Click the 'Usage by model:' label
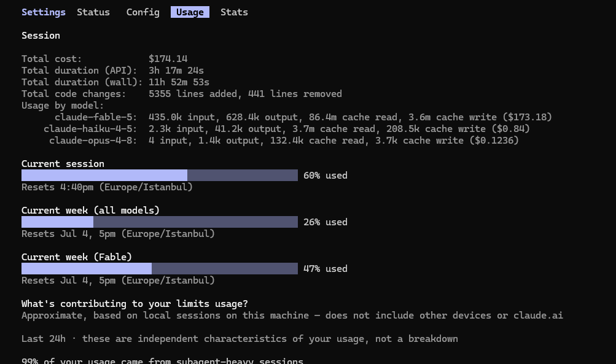 63,106
